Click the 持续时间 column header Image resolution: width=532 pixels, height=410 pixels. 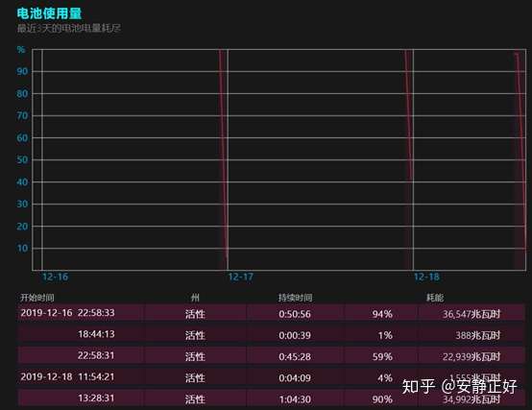(x=295, y=298)
